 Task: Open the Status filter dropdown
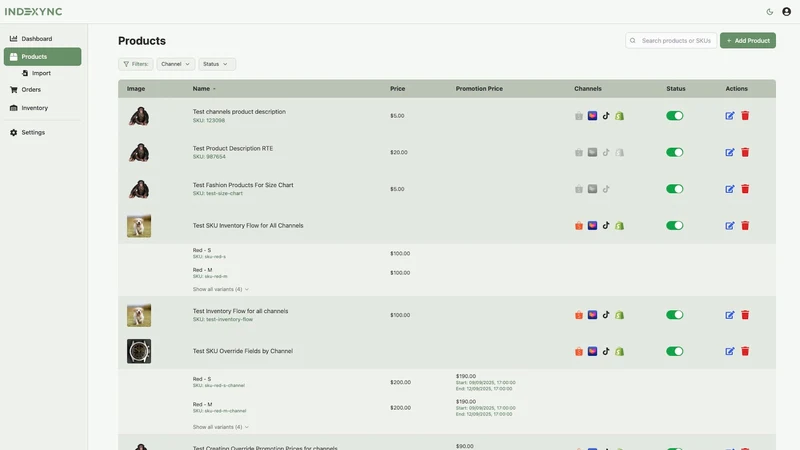coord(216,64)
